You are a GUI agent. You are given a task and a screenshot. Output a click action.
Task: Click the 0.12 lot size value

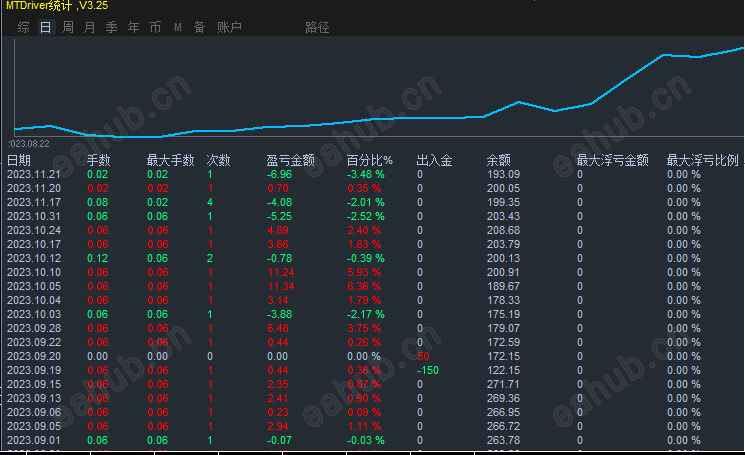pyautogui.click(x=97, y=258)
